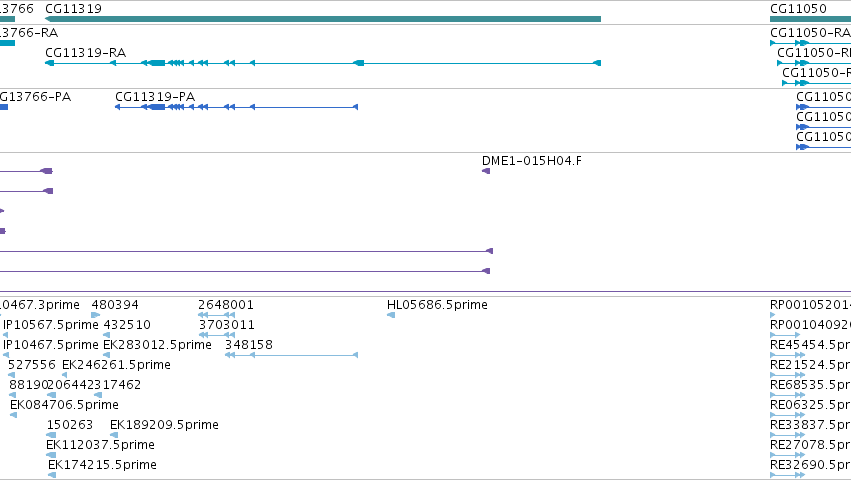851x480 pixels.
Task: Select the DME1-015H04.F label
Action: [532, 161]
